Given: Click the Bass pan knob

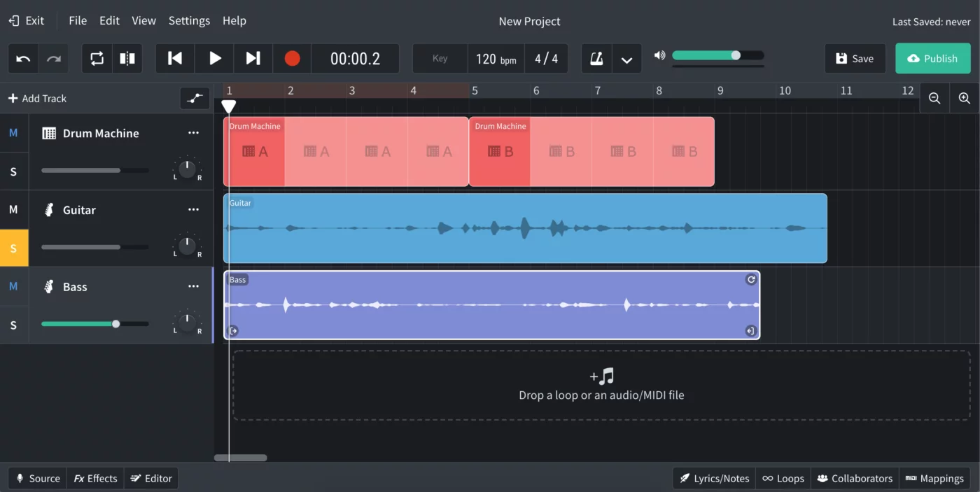Looking at the screenshot, I should tap(187, 323).
